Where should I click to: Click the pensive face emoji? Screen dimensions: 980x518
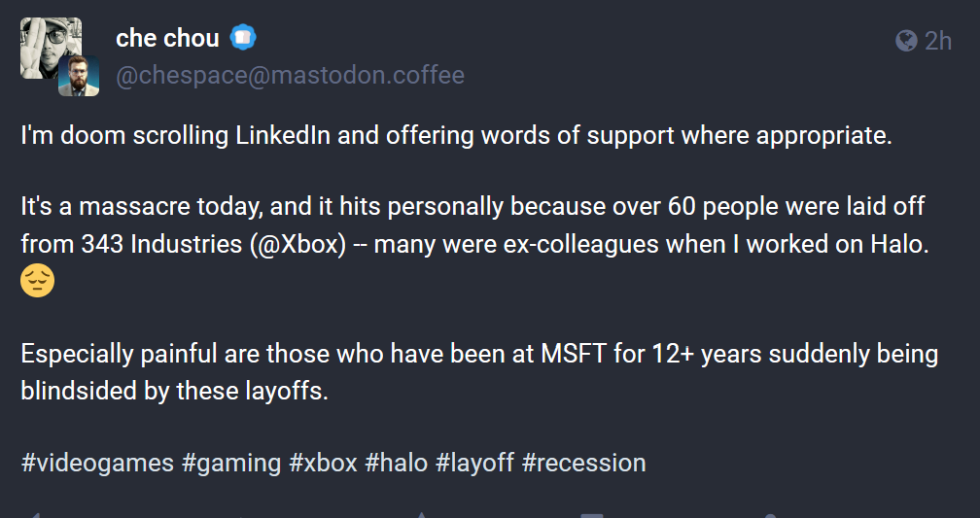(x=38, y=281)
